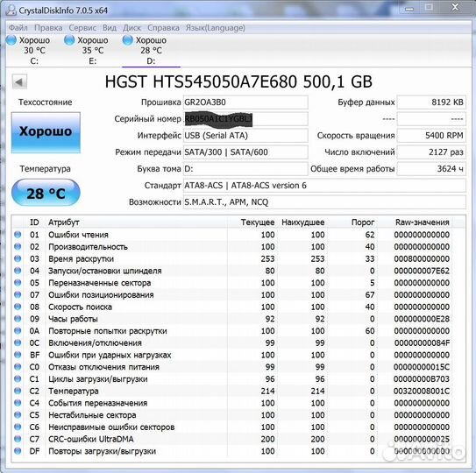Viewport: 476px width, 473px height.
Task: Click raw value 000000007E62
Action: (422, 271)
